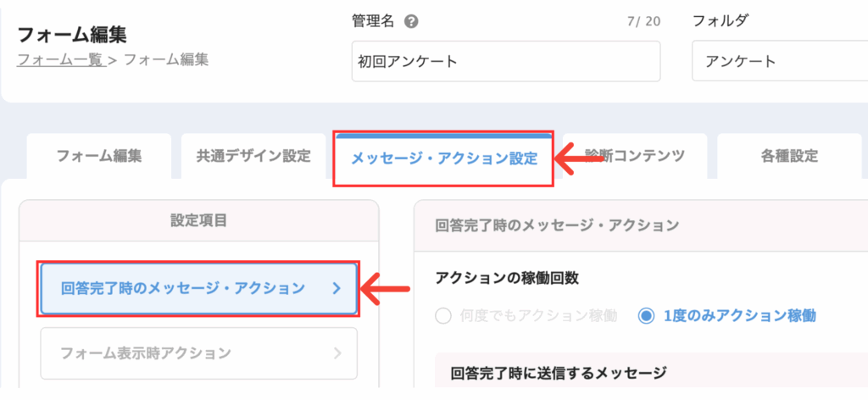
Task: Select the メッセージ・アクション設定 tab
Action: pyautogui.click(x=444, y=158)
